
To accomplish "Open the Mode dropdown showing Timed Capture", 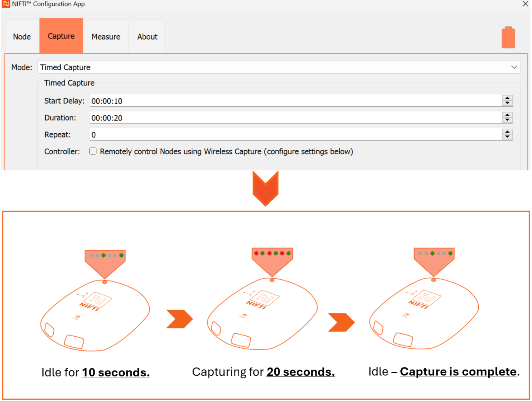I will [279, 67].
